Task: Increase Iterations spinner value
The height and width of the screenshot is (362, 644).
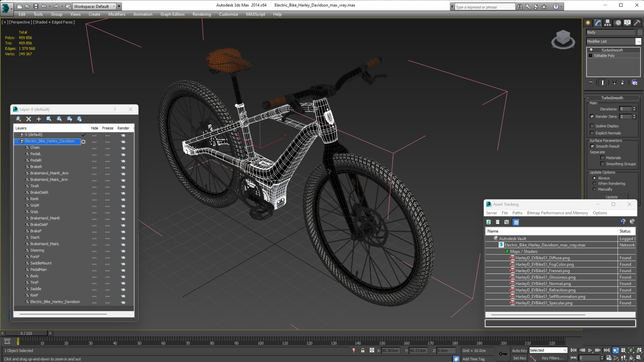Action: click(634, 108)
